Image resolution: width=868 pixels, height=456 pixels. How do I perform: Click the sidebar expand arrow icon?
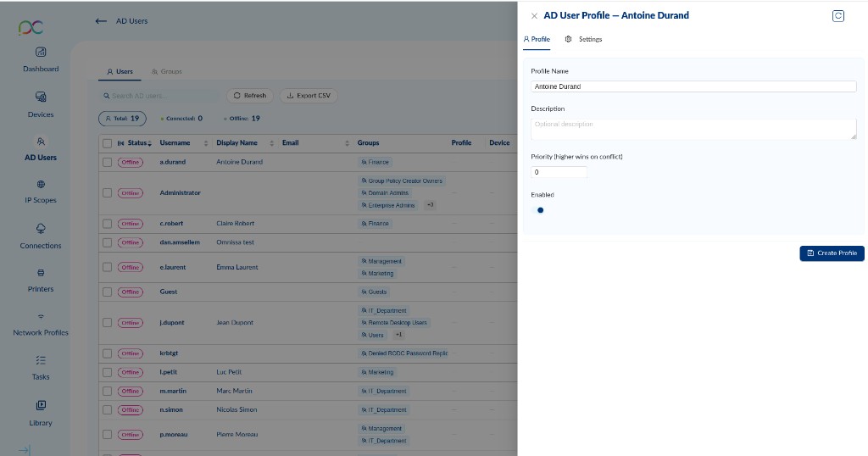(25, 450)
